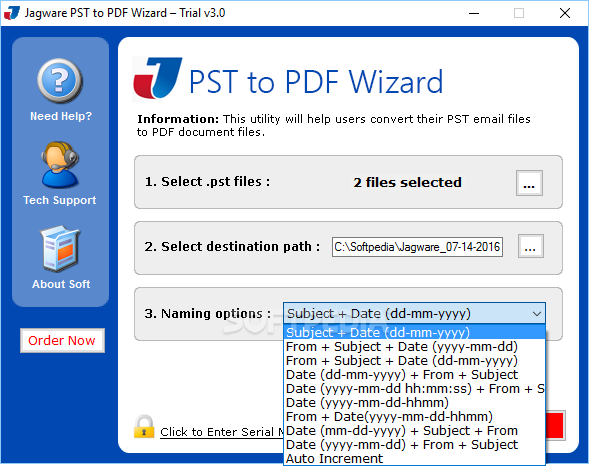The image size is (589, 466).
Task: Click the partially hidden red button
Action: click(x=555, y=425)
